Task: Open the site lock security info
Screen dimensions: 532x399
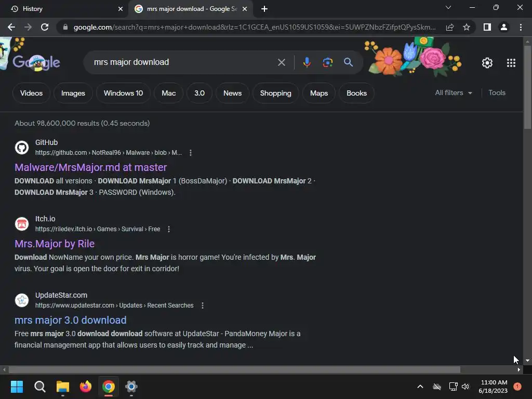Action: [x=65, y=27]
